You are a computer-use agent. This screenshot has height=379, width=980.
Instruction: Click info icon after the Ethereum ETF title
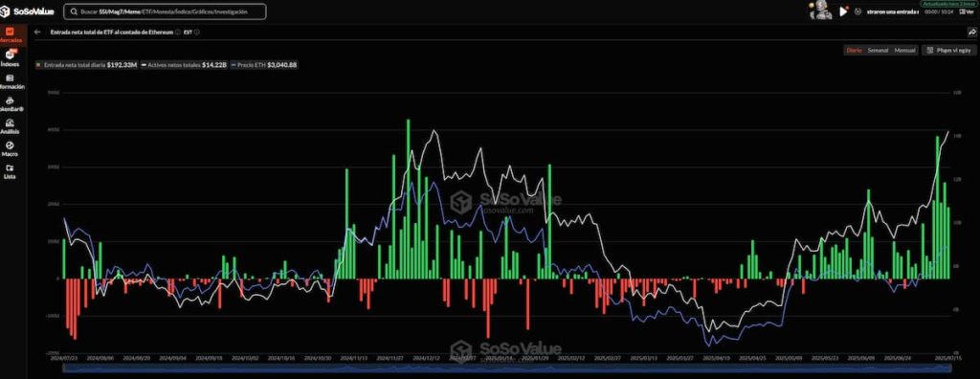178,32
